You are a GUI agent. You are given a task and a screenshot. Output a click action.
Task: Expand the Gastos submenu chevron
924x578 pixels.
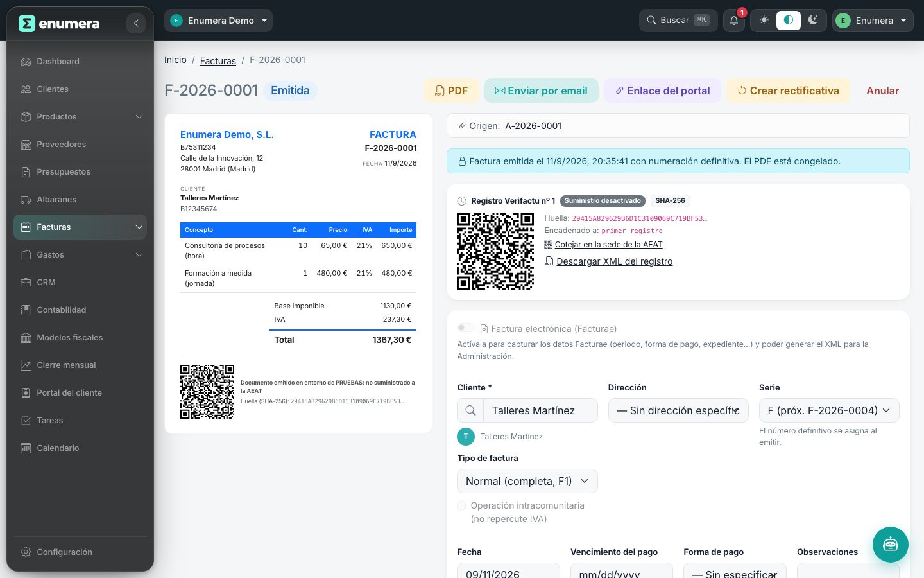pos(139,255)
